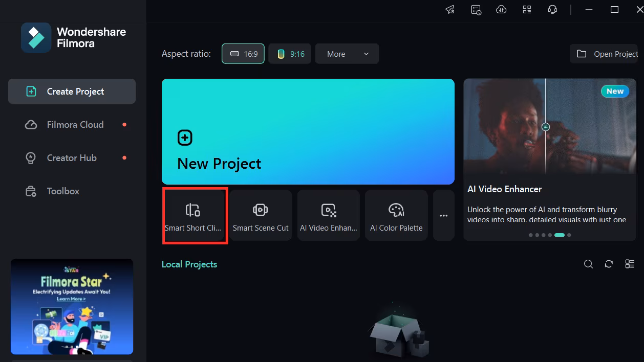Start a New Project
Screen dimensions: 644x362
308,131
